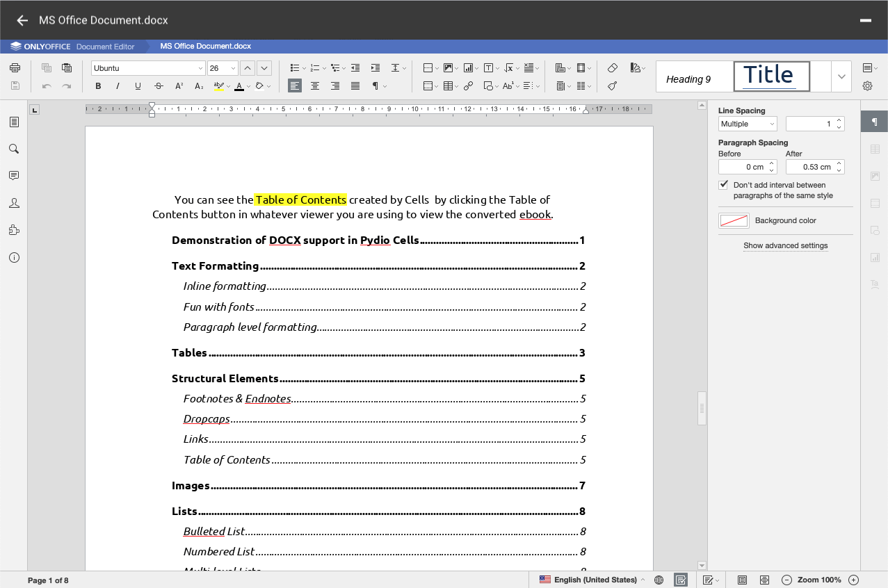Increment font size with up arrow
Viewport: 888px width, 588px height.
coord(248,68)
